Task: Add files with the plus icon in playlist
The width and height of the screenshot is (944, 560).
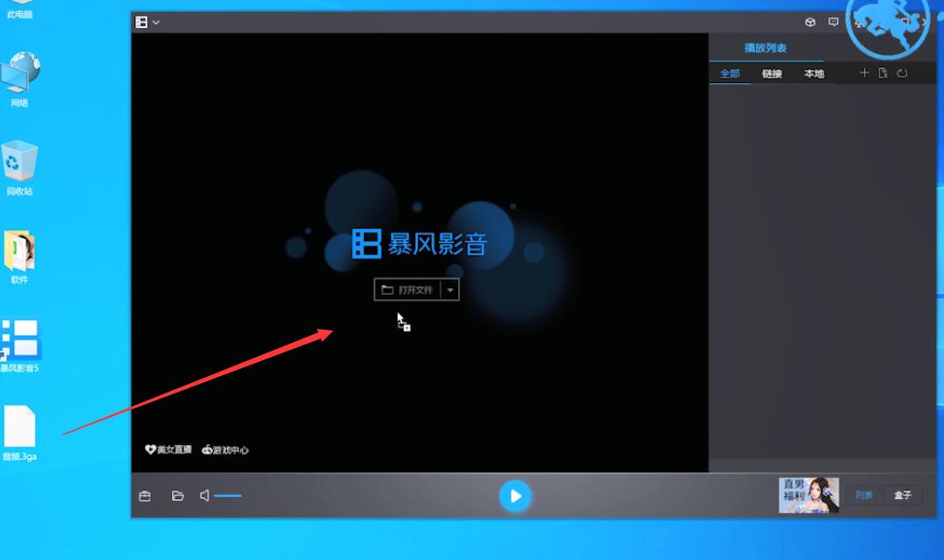Action: [865, 73]
